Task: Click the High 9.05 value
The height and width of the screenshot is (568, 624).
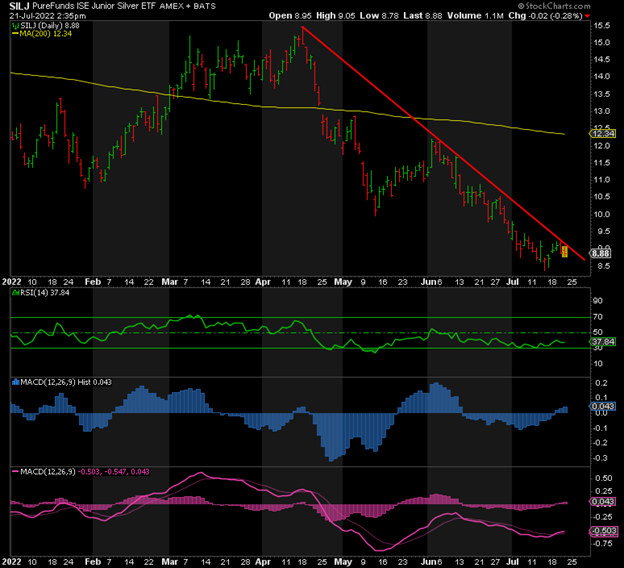Action: tap(335, 16)
